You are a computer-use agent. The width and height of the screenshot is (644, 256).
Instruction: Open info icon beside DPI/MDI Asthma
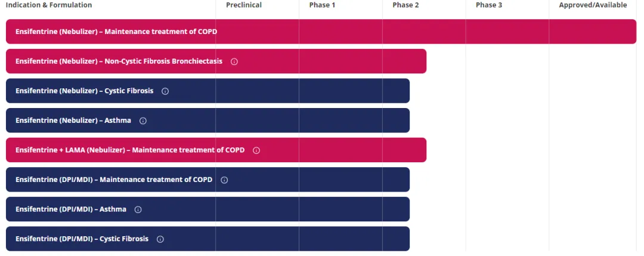(x=138, y=209)
